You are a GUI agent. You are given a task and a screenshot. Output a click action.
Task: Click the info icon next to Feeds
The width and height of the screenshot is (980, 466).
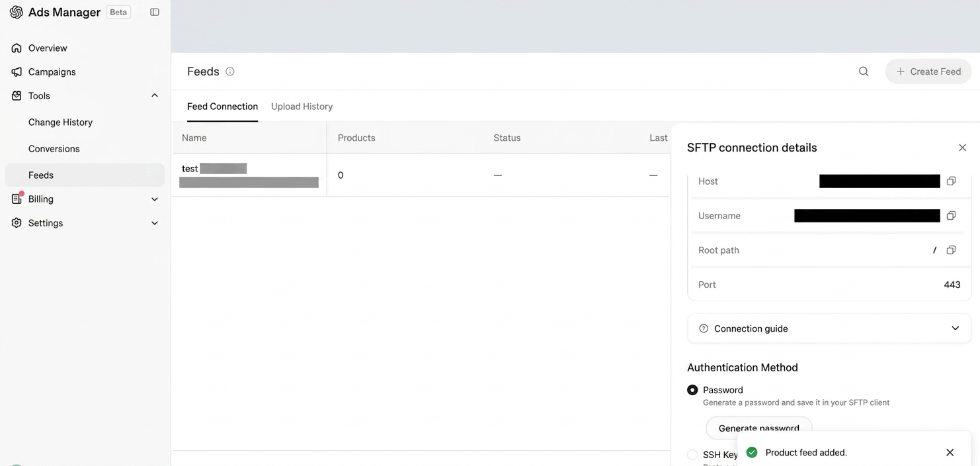pos(230,71)
